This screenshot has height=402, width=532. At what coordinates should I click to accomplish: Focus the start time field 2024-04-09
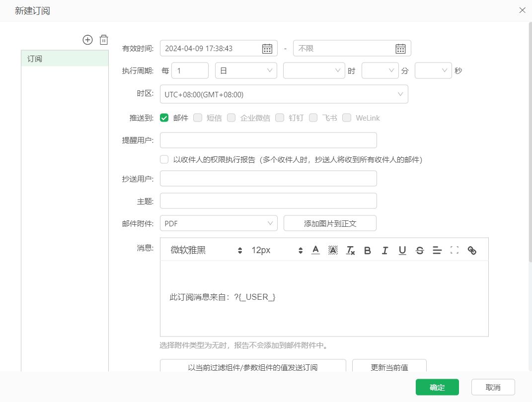coord(219,48)
